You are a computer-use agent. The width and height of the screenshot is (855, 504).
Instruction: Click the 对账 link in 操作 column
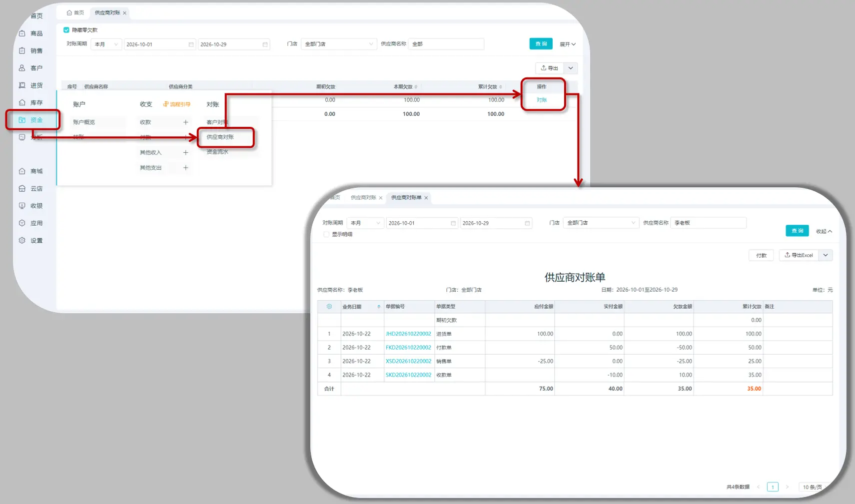click(542, 100)
